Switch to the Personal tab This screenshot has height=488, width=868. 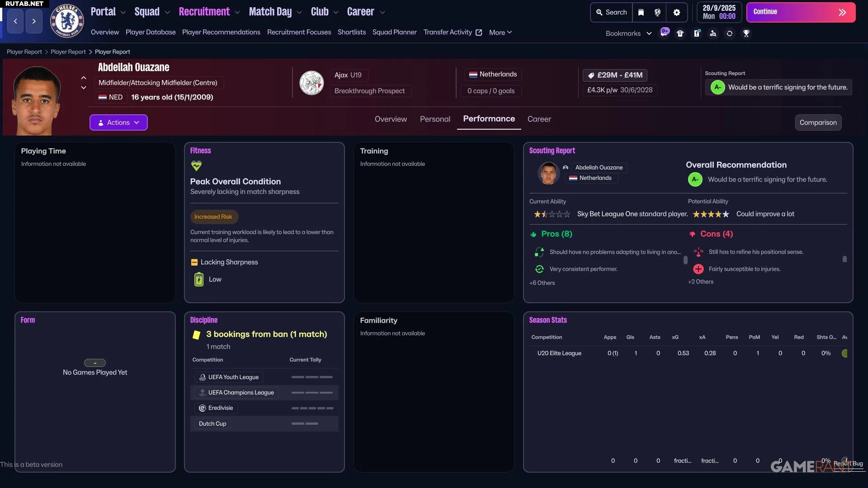coord(435,119)
